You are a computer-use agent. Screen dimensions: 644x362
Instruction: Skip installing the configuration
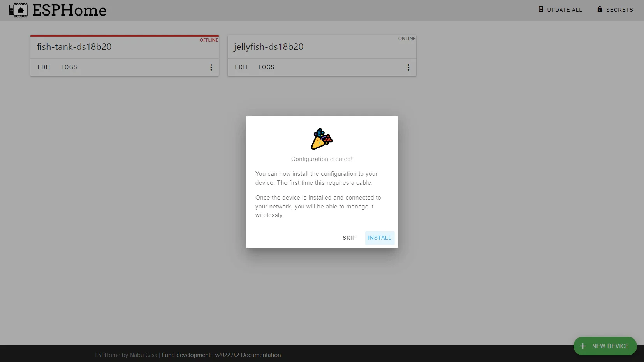point(349,238)
